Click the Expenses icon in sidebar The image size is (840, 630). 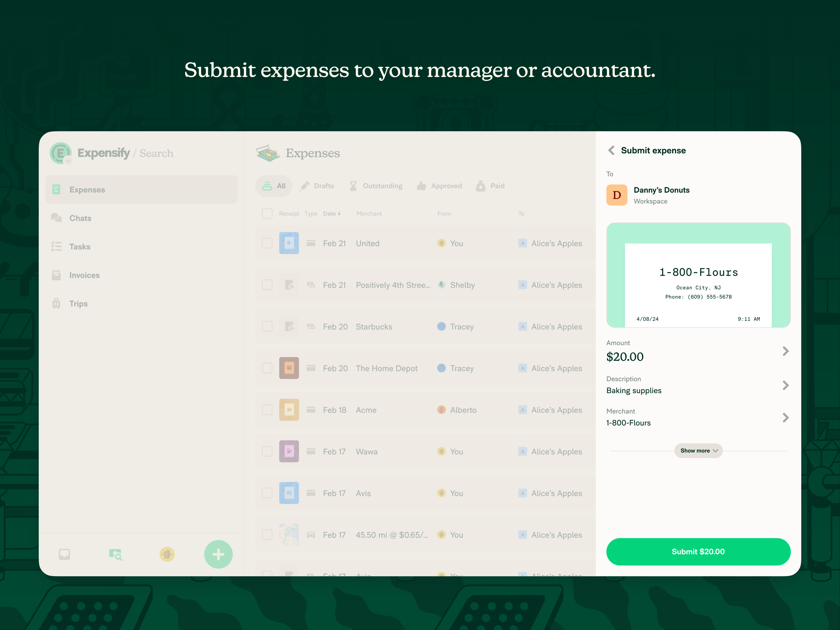56,190
